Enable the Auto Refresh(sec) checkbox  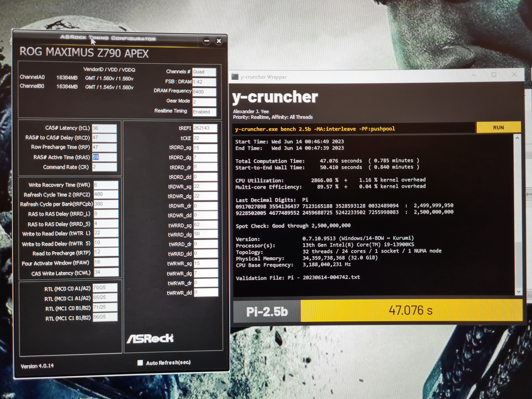click(x=140, y=363)
